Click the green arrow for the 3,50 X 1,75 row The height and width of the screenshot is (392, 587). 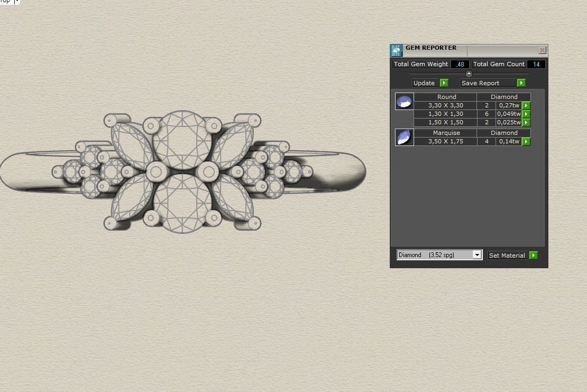click(526, 142)
